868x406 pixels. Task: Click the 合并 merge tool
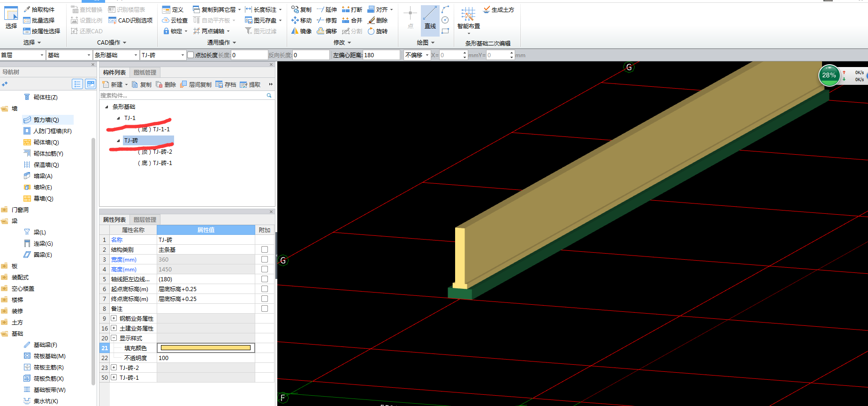[352, 20]
